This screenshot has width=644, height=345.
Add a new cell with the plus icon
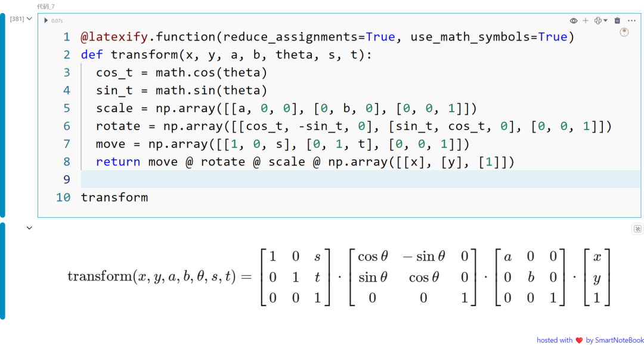[x=585, y=20]
